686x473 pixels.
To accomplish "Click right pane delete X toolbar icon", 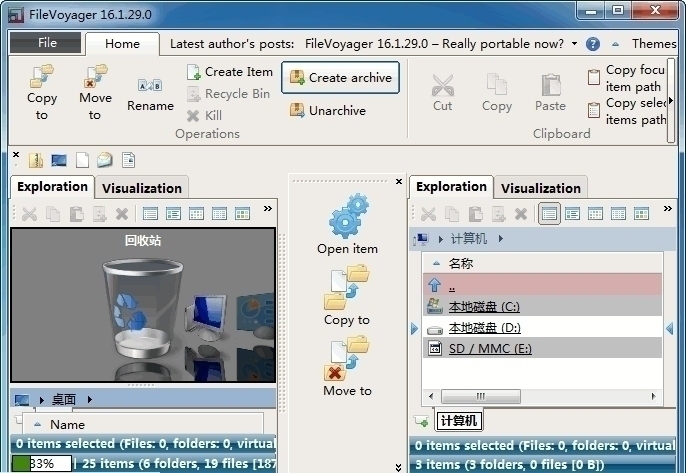I will (521, 214).
